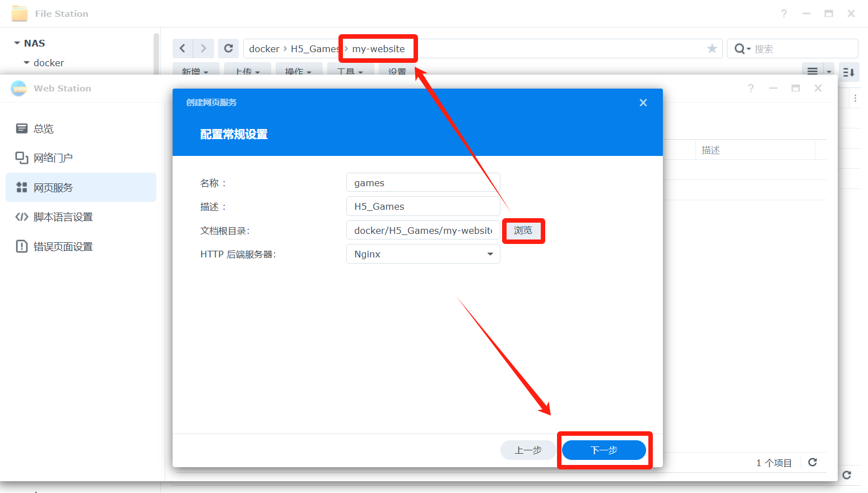Viewport: 868px width, 493px height.
Task: Refresh the File Station folder view
Action: coord(229,49)
